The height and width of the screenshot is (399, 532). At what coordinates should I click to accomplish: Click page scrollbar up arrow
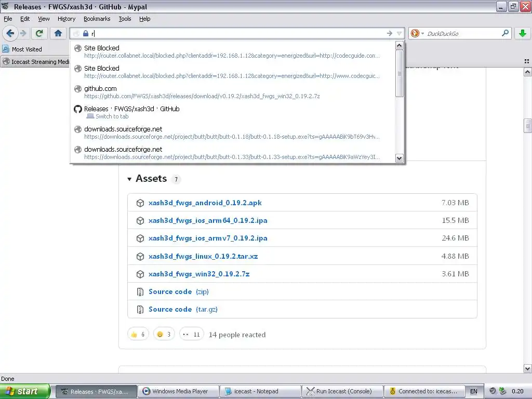point(527,72)
